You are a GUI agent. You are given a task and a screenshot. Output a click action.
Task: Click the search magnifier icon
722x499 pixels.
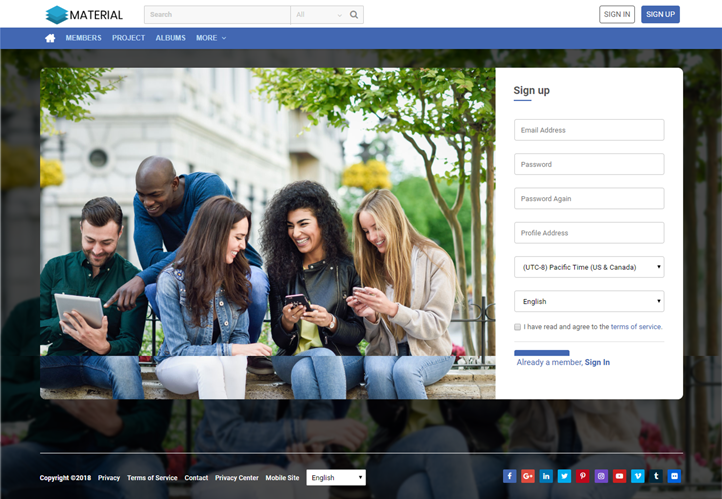click(x=354, y=15)
